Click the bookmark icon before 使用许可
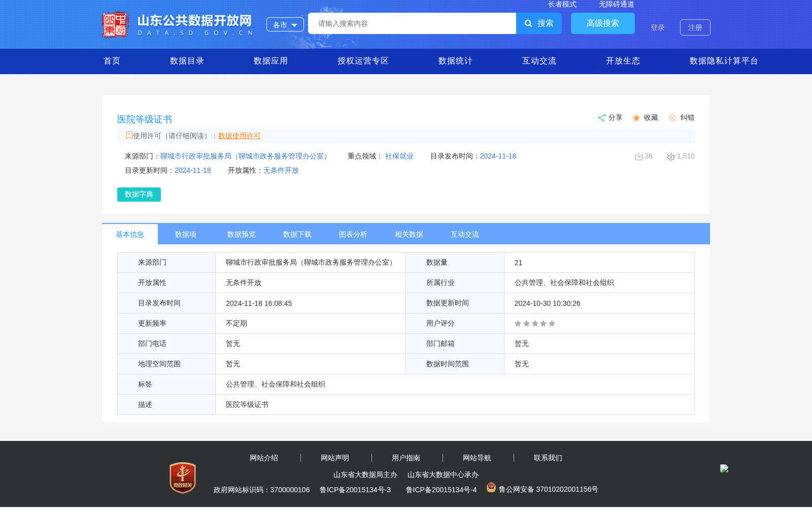Image resolution: width=812 pixels, height=508 pixels. click(x=129, y=135)
